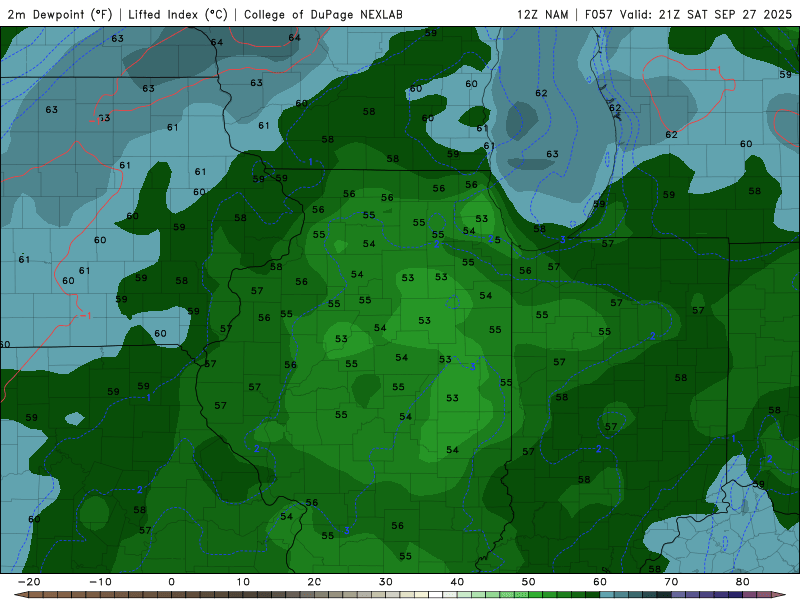
Task: Click the -10 label on the color scale
Action: 100,582
